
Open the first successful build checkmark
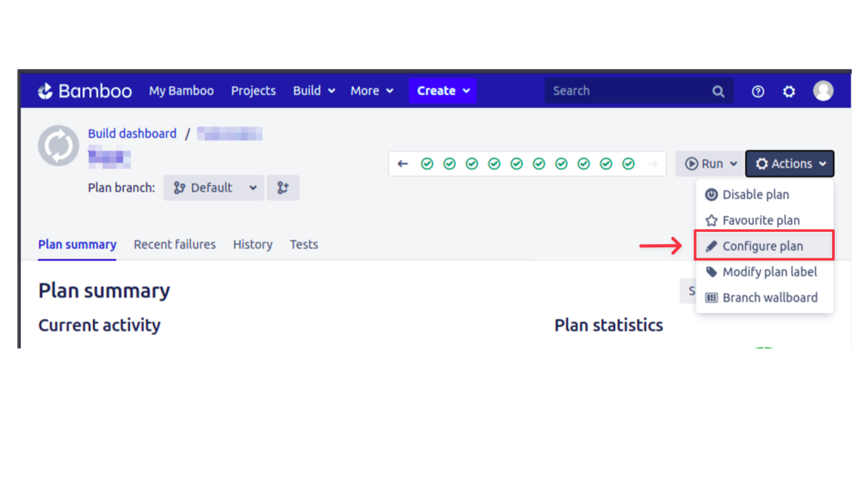coord(427,164)
